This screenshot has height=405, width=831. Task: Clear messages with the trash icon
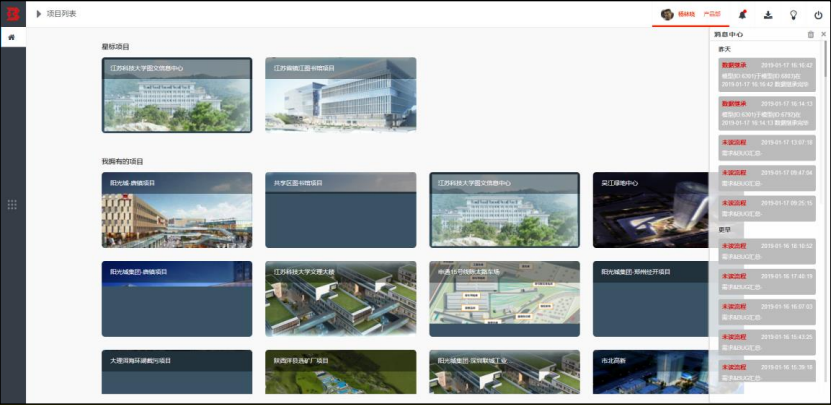pos(810,34)
